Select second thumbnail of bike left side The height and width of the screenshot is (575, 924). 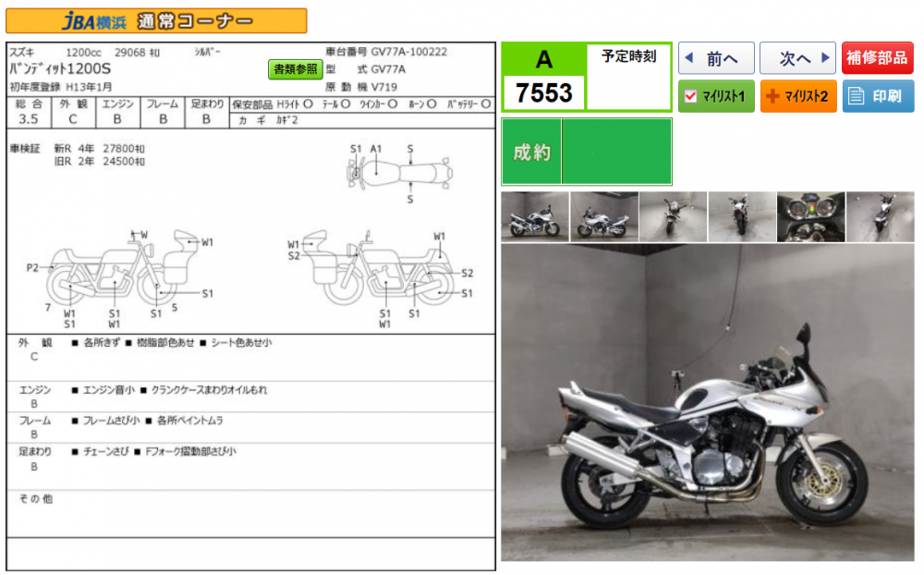pyautogui.click(x=604, y=216)
